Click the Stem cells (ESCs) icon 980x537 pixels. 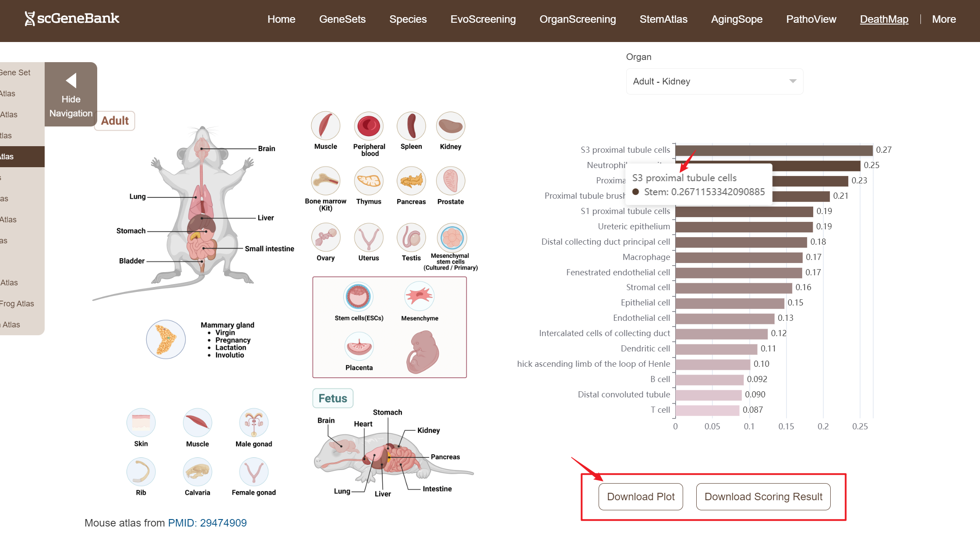[x=358, y=297]
